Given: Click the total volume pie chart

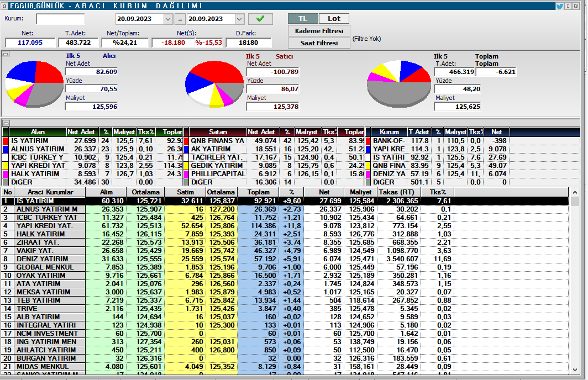Looking at the screenshot, I should [x=399, y=83].
